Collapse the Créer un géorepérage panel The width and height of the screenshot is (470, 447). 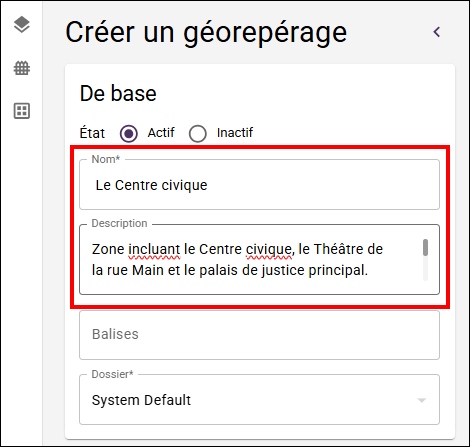(437, 32)
